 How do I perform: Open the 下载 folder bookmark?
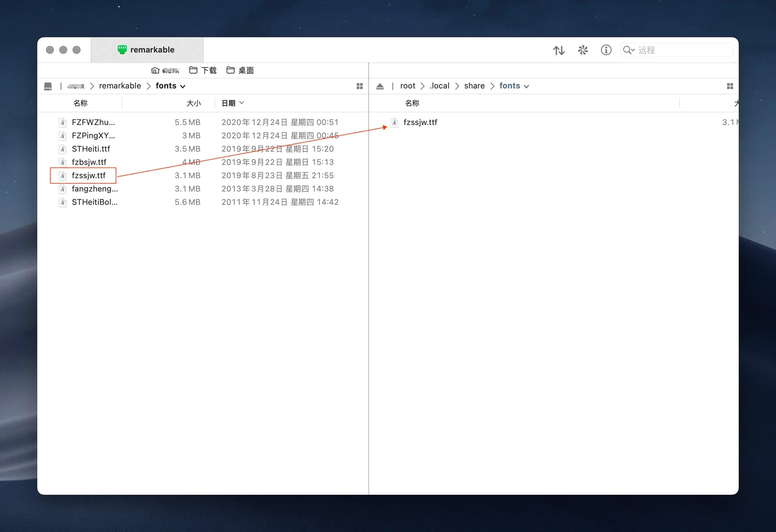pyautogui.click(x=203, y=70)
